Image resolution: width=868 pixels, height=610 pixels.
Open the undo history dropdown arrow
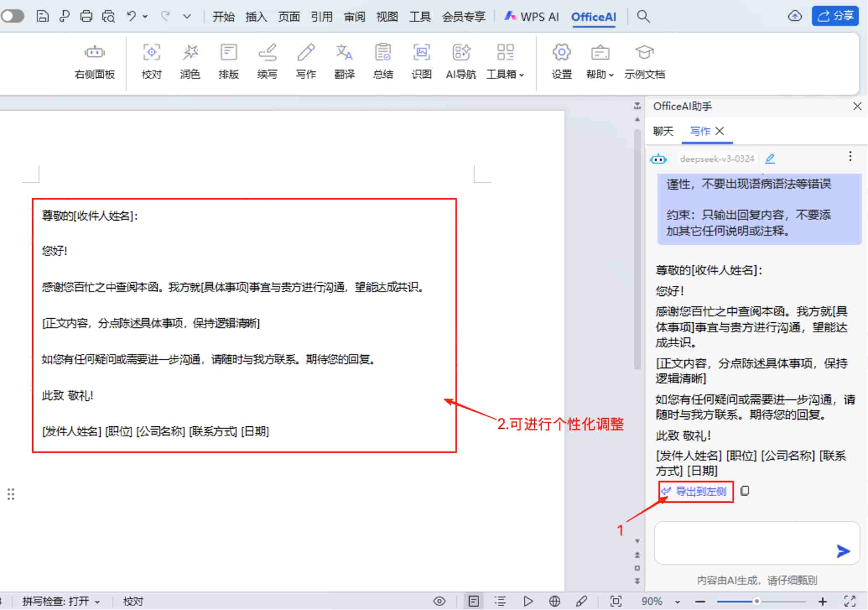[145, 16]
